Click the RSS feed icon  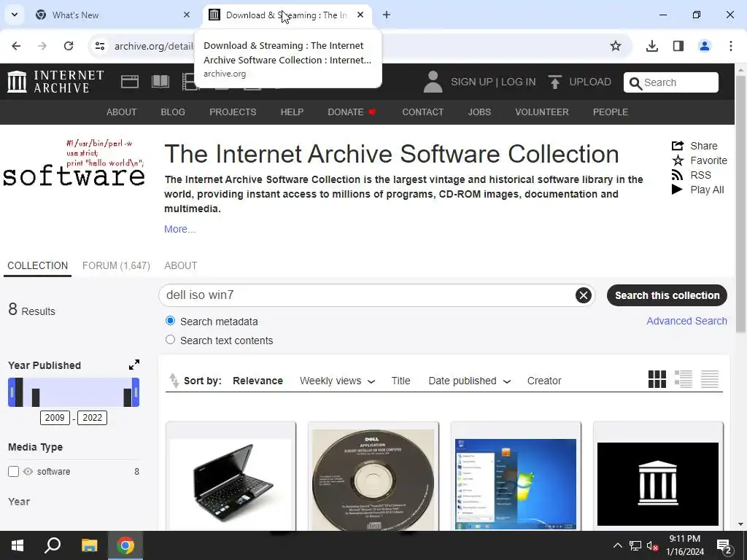point(678,175)
